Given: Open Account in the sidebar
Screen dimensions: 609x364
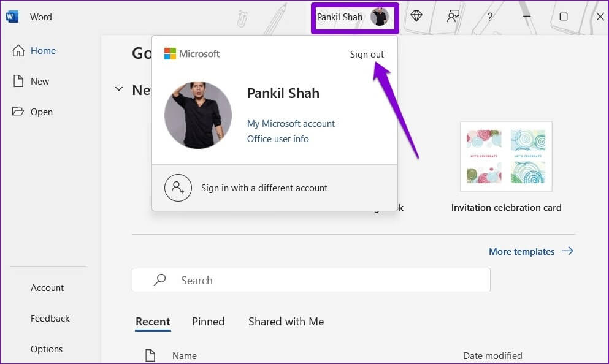Looking at the screenshot, I should (47, 287).
